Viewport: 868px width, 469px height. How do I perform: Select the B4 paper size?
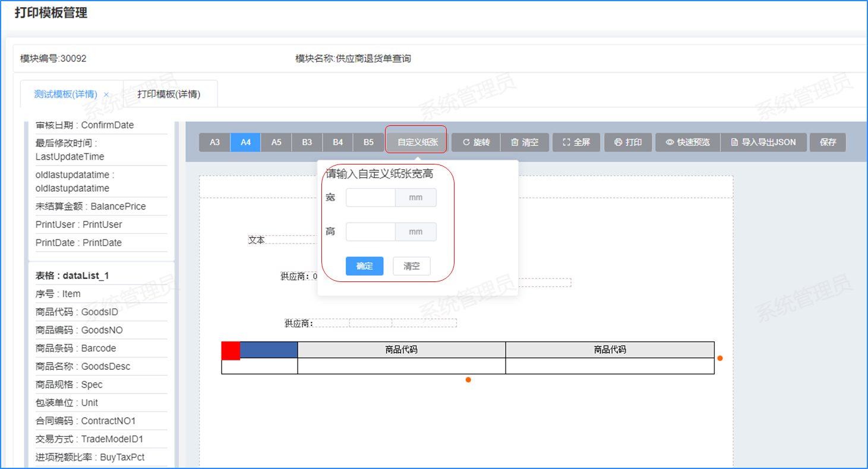click(x=338, y=142)
